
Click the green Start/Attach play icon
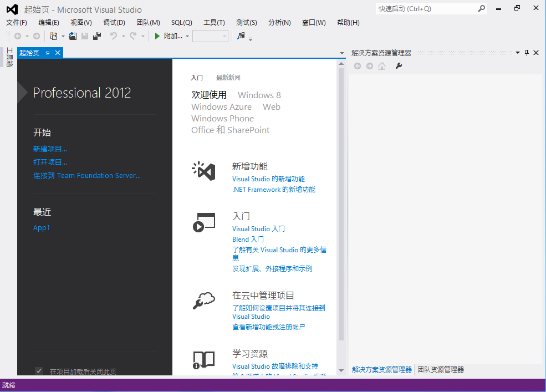157,36
